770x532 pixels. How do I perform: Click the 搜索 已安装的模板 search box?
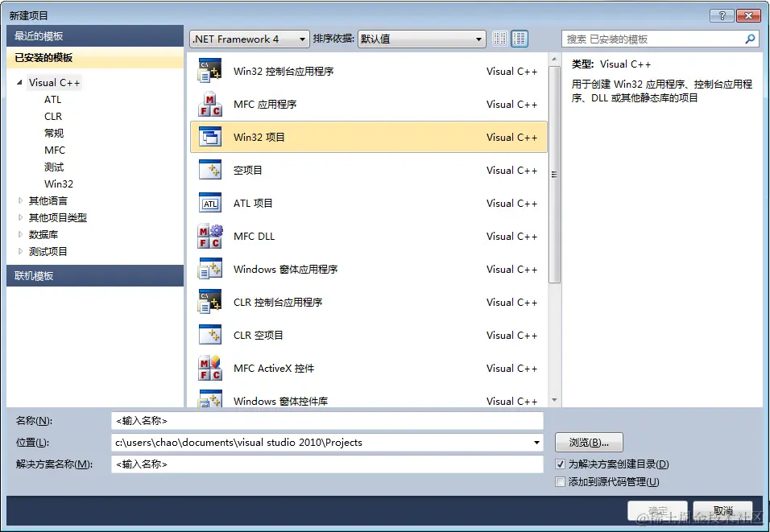point(660,39)
